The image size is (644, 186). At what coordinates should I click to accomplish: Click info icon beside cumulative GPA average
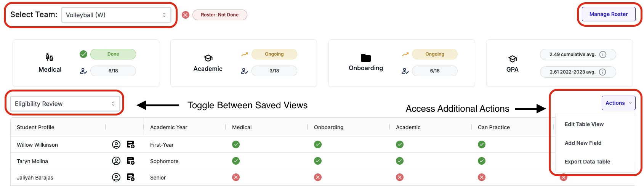tap(603, 55)
